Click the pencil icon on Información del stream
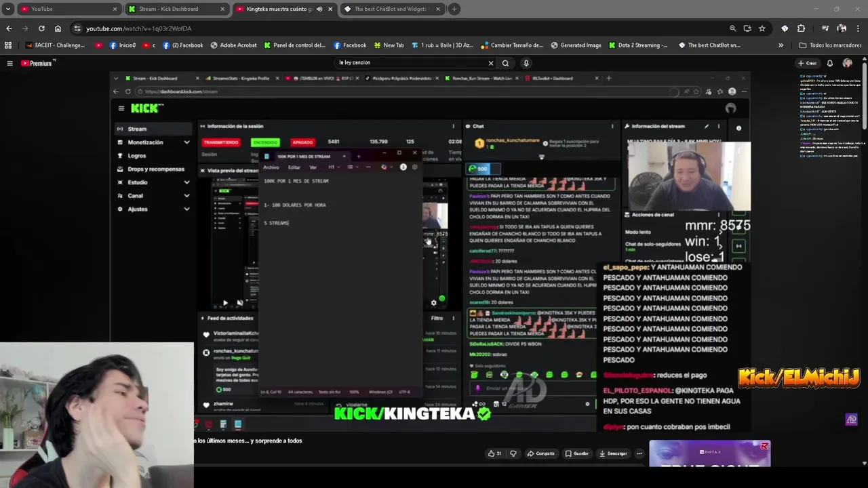 (x=707, y=126)
